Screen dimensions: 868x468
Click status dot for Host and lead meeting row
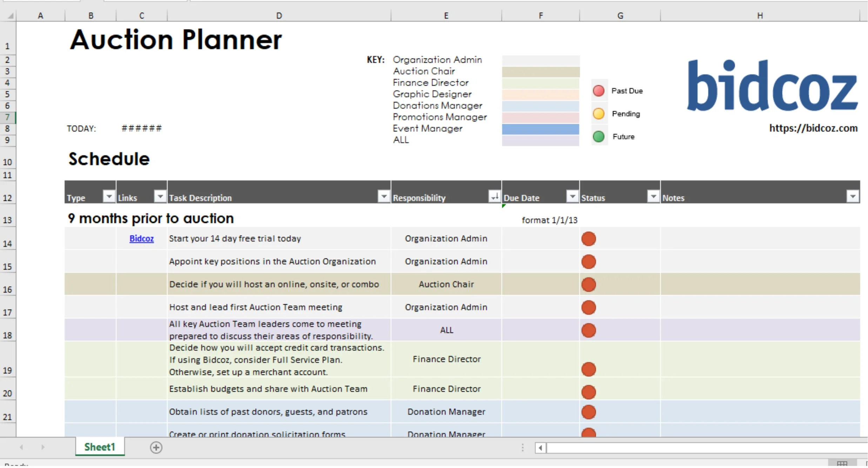tap(588, 308)
